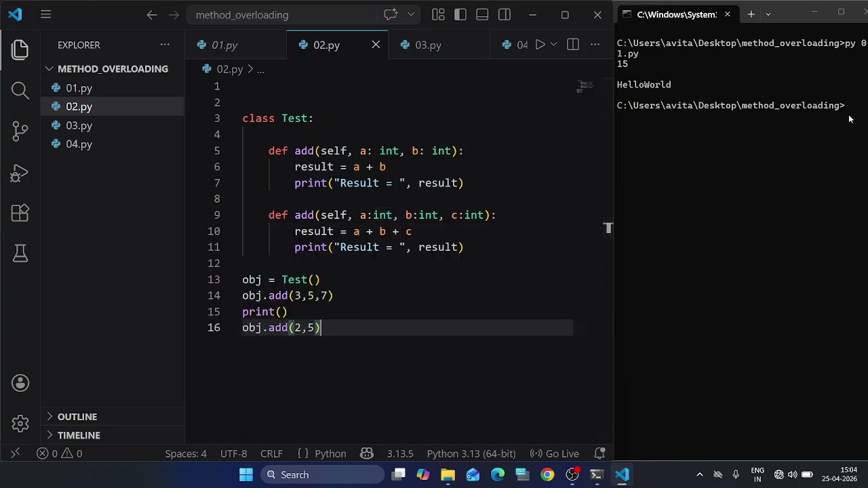Open Microsoft Edge from the taskbar
Image resolution: width=868 pixels, height=488 pixels.
click(x=498, y=474)
